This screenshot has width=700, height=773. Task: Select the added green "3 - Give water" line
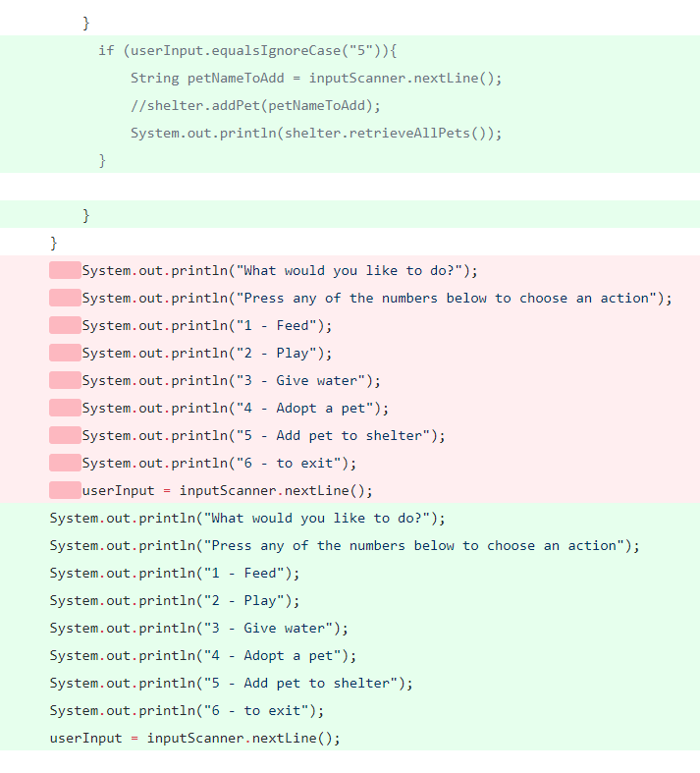tap(198, 628)
